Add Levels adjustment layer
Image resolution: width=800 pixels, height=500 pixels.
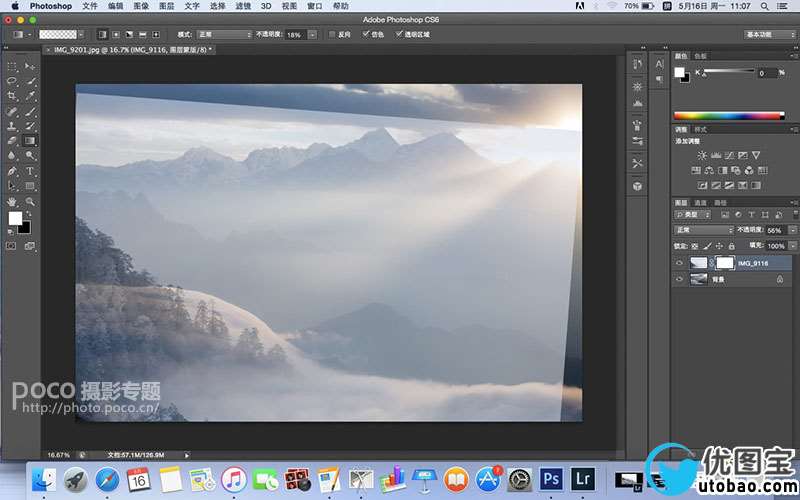click(x=716, y=155)
